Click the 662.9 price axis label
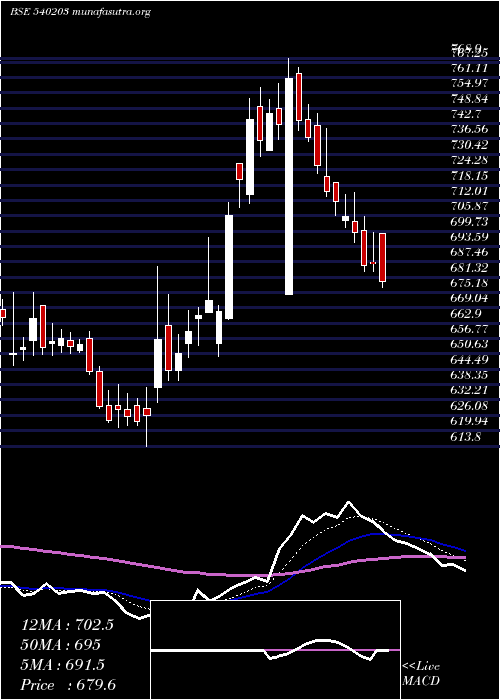This screenshot has width=500, height=700. click(466, 313)
